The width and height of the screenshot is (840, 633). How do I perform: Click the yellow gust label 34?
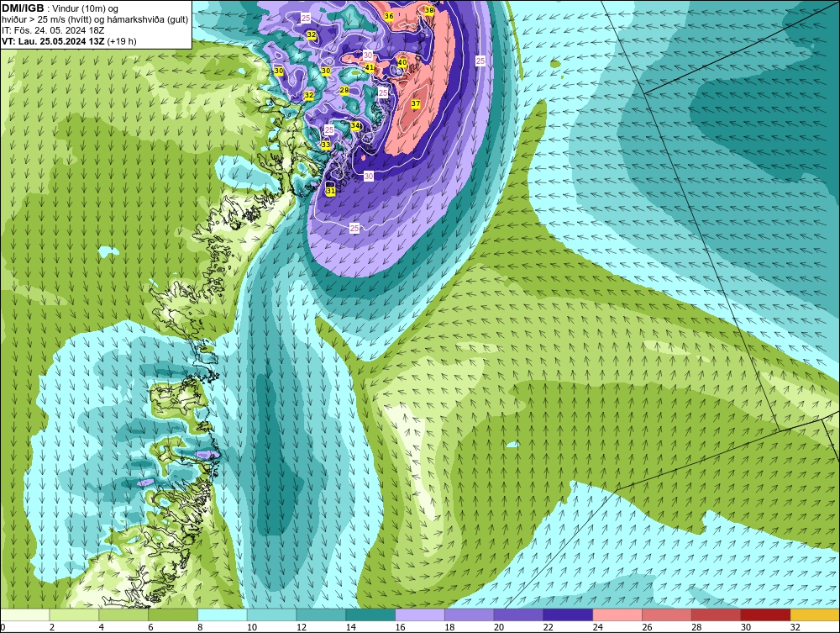(x=355, y=125)
